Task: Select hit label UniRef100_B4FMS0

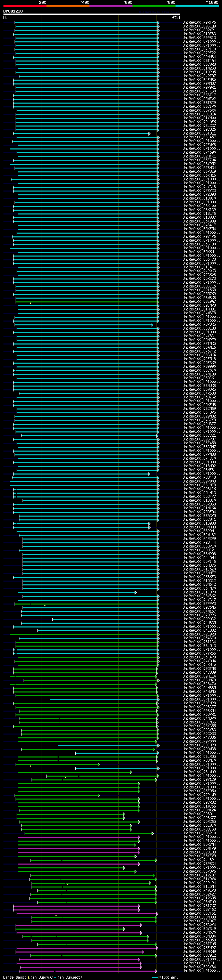Action: [199, 80]
